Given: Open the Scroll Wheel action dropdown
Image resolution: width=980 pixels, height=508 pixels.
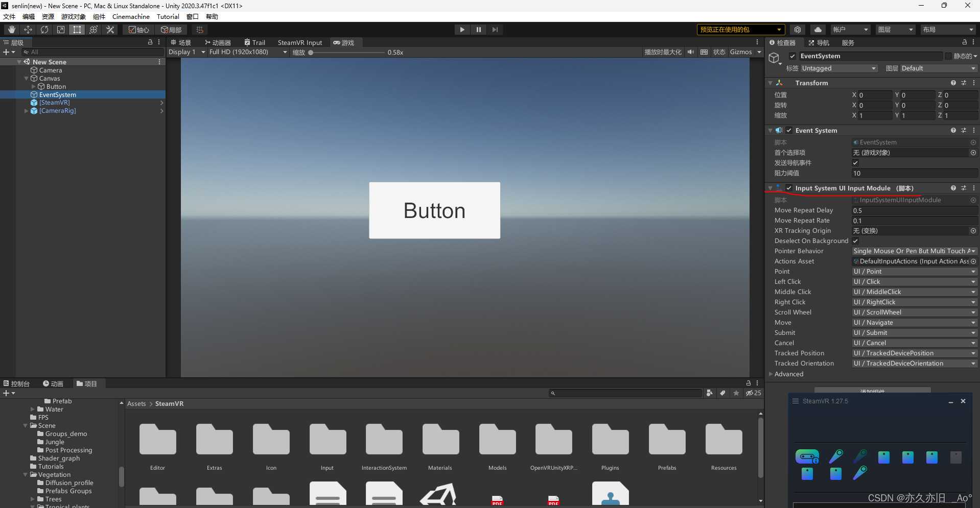Looking at the screenshot, I should pyautogui.click(x=915, y=312).
